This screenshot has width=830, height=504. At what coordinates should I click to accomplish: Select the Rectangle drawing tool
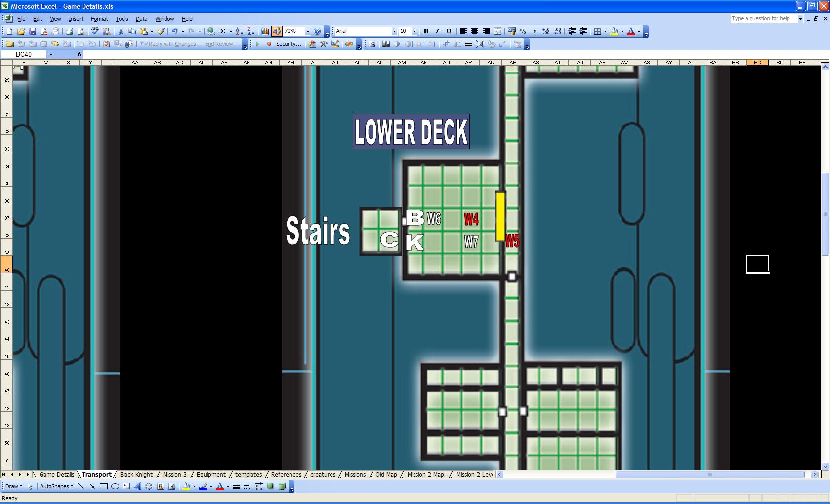pyautogui.click(x=104, y=486)
